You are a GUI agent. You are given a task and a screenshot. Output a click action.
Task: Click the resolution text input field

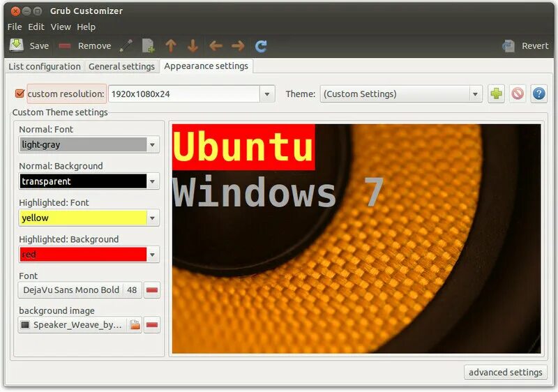pyautogui.click(x=184, y=94)
